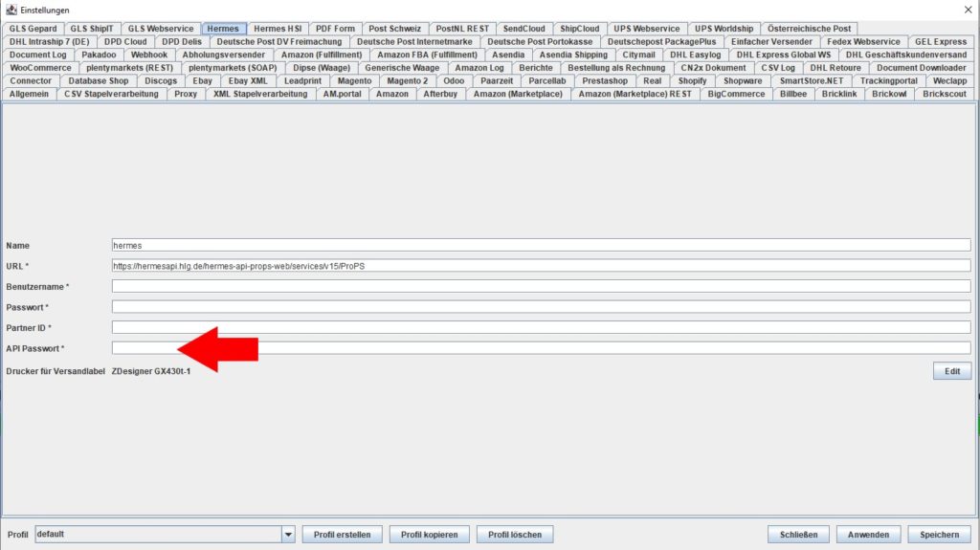Focus the API Passwort input field

coord(542,348)
